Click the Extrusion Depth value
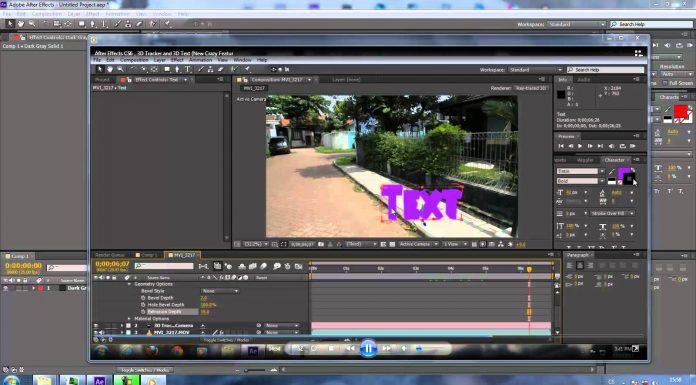 [x=205, y=312]
